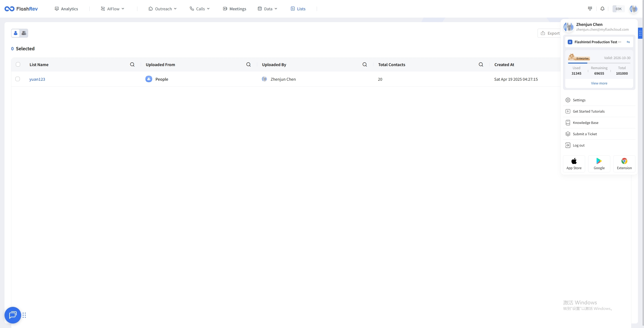Viewport: 644px width, 328px height.
Task: Click the blue side handle at right edge
Action: tap(640, 33)
